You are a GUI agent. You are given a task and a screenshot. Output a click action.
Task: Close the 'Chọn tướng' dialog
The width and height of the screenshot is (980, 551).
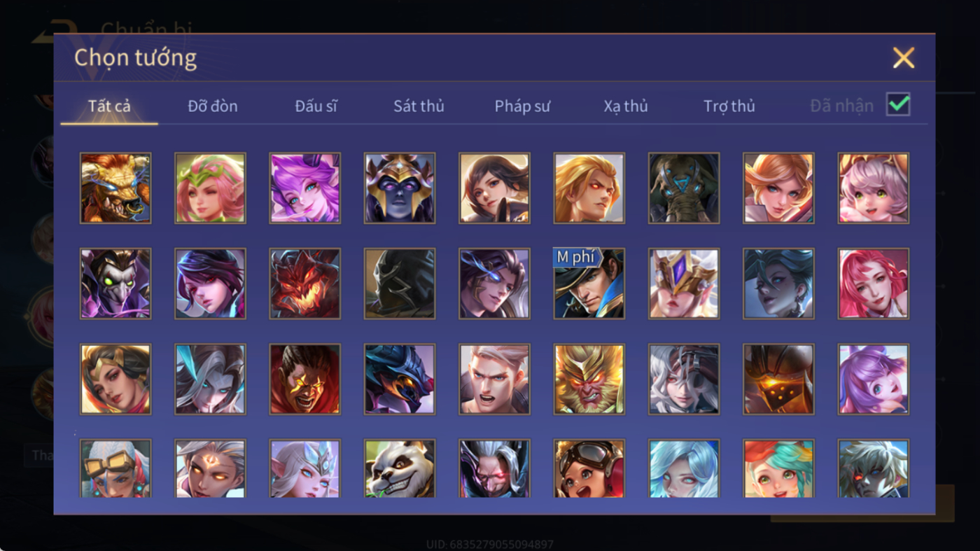(904, 57)
